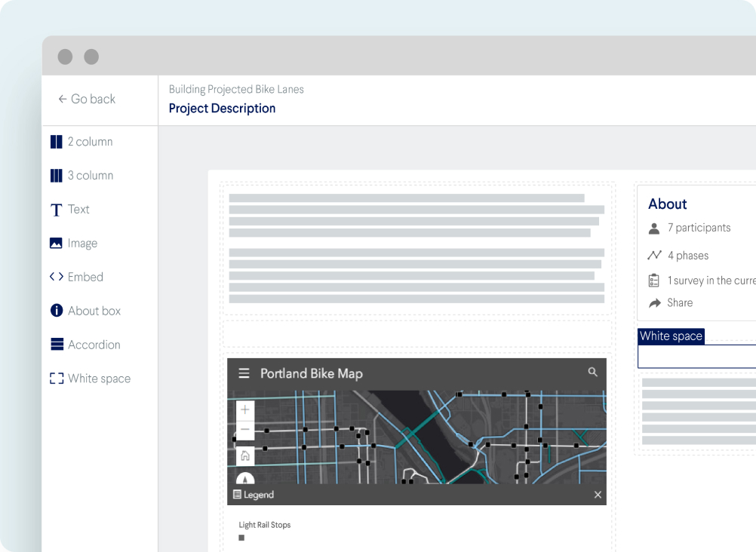Click the map compass orientation button
The image size is (756, 552).
pos(245,477)
